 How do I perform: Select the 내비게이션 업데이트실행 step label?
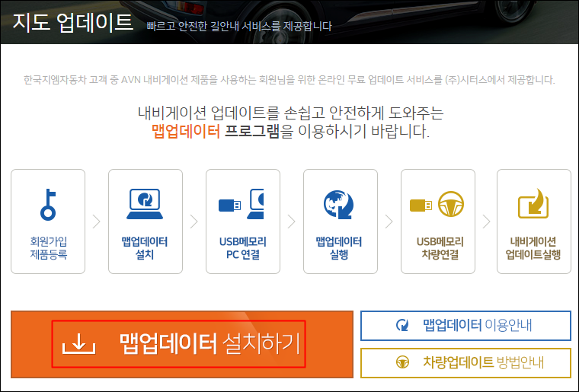tap(533, 248)
